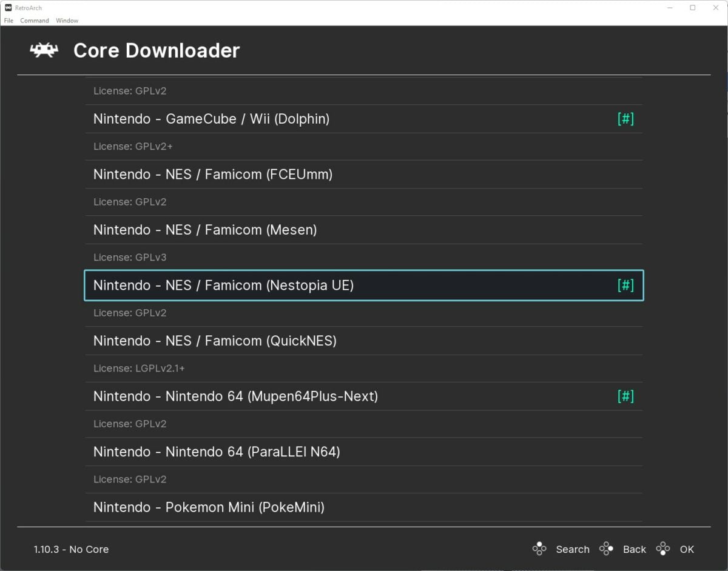Open the File menu
The width and height of the screenshot is (728, 571).
8,20
